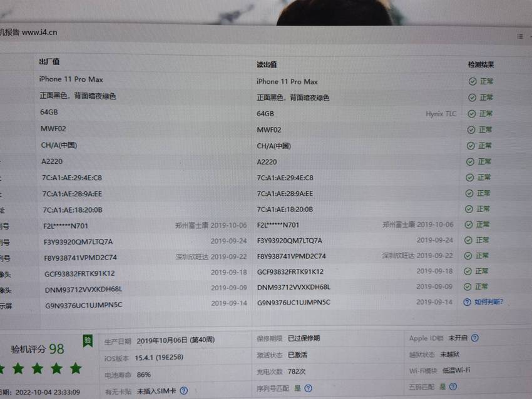This screenshot has width=532, height=399.
Task: Click help icon beside 序列号匹配
Action: click(308, 388)
